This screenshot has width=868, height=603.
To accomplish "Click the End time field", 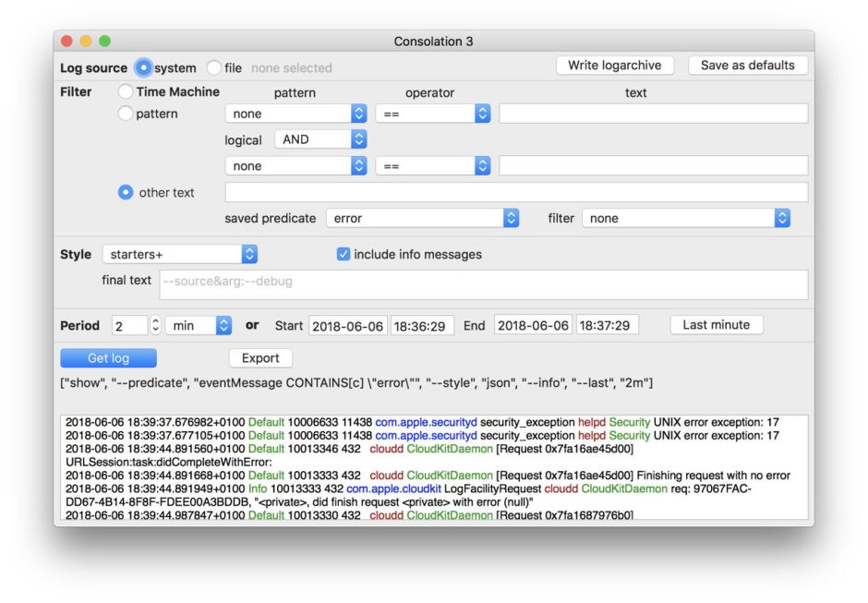I will tap(607, 326).
